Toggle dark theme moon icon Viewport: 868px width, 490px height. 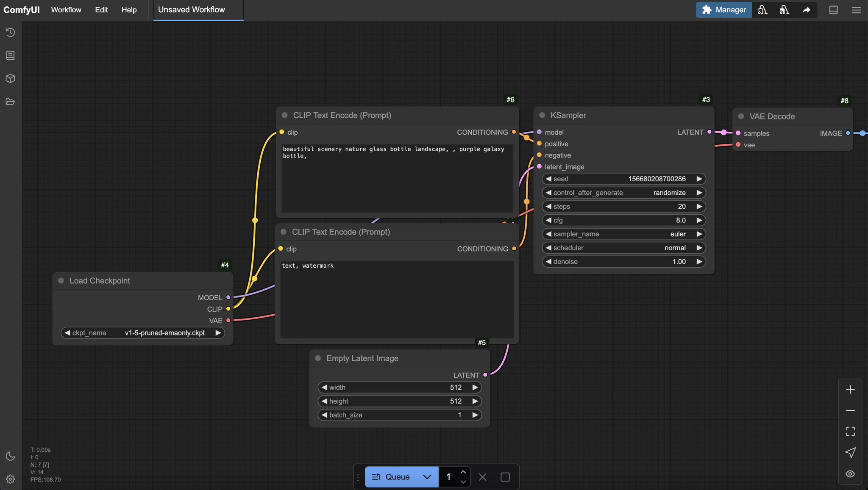[11, 456]
